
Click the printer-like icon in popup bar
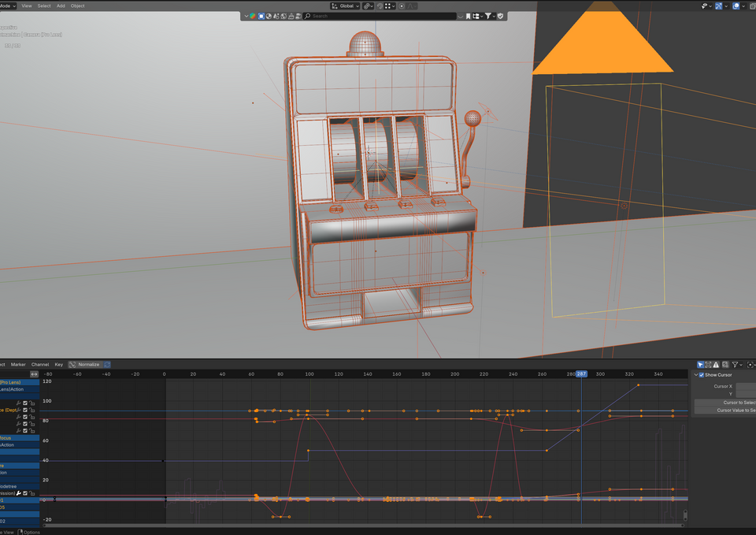point(291,16)
